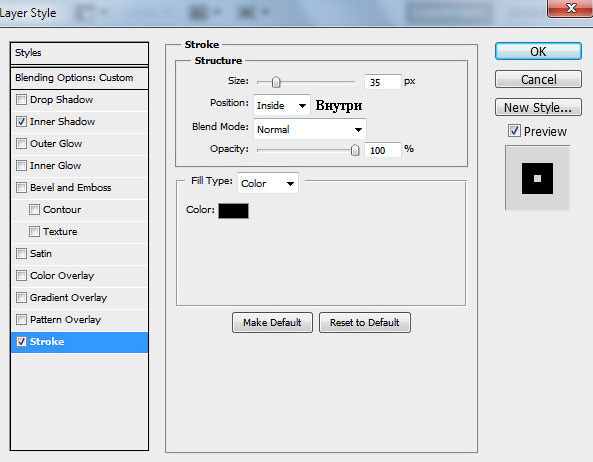Enable the Outer Glow checkbox
The height and width of the screenshot is (462, 593).
tap(21, 144)
